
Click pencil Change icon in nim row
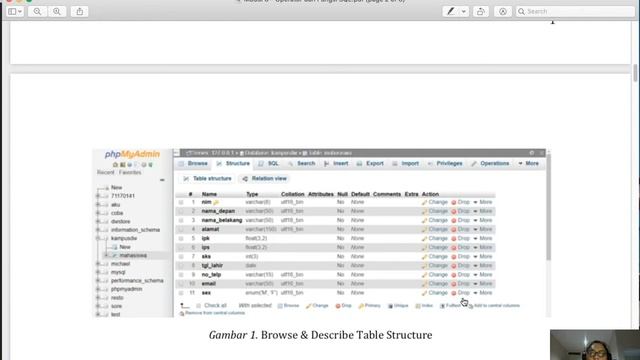[424, 202]
